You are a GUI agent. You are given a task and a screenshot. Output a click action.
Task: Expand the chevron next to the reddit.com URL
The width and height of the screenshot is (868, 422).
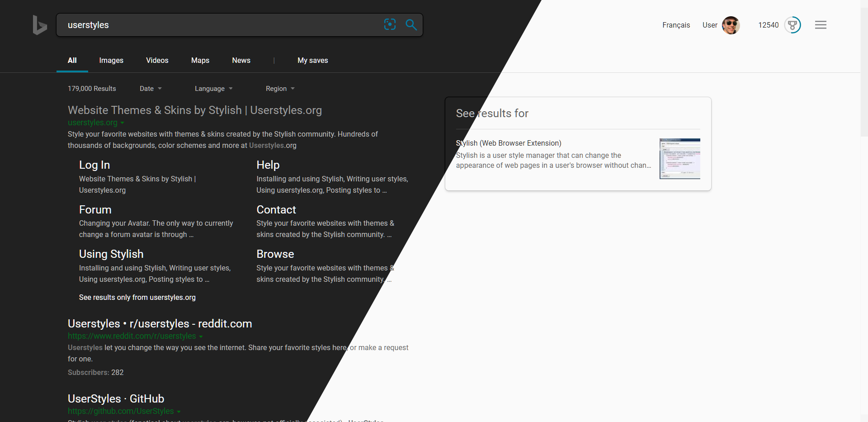tap(200, 337)
